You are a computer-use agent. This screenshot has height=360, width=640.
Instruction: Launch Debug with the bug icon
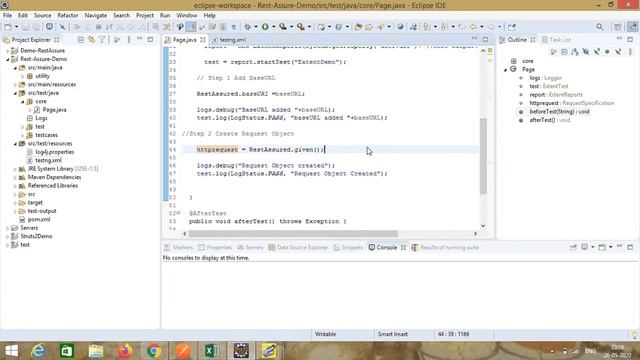tap(247, 27)
